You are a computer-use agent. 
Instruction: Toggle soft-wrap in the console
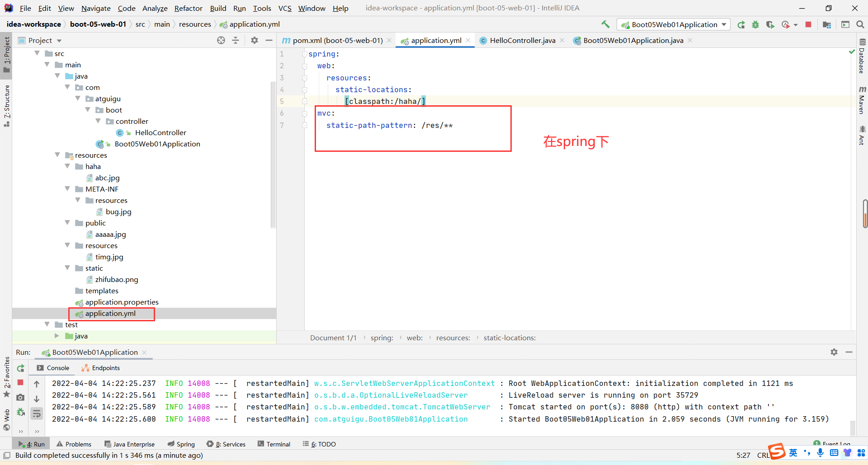(x=37, y=413)
